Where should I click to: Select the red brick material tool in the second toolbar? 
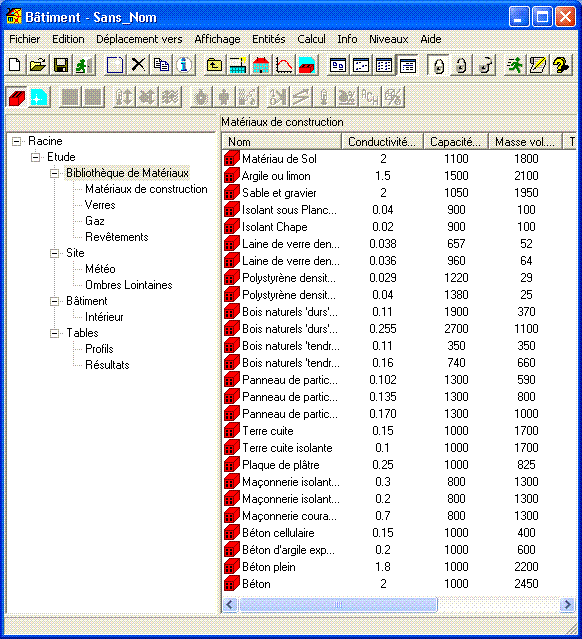click(x=16, y=97)
